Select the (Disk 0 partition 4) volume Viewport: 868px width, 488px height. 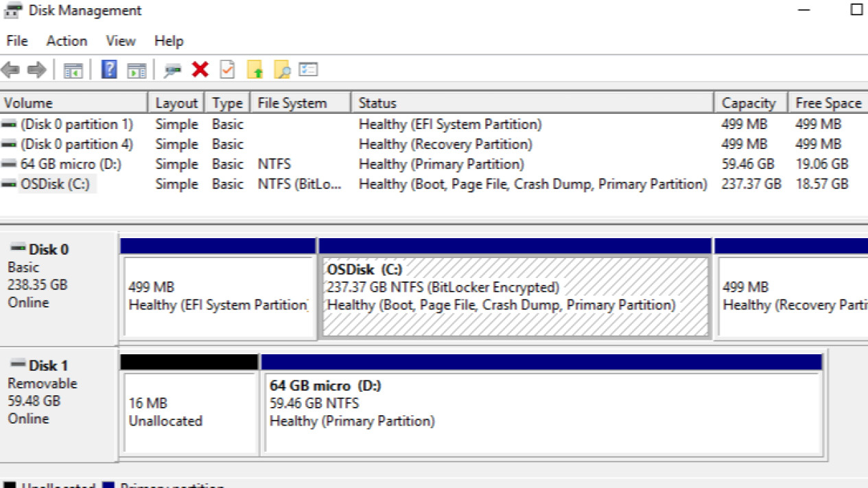coord(77,144)
